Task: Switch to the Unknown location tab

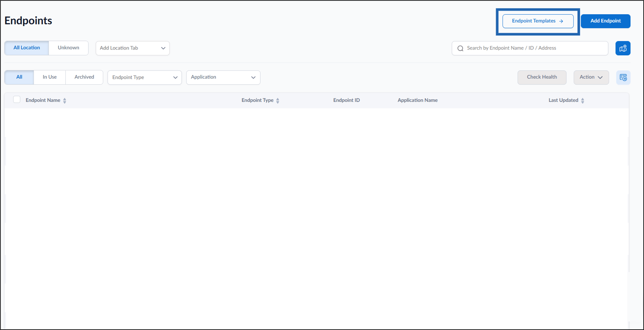Action: coord(68,48)
